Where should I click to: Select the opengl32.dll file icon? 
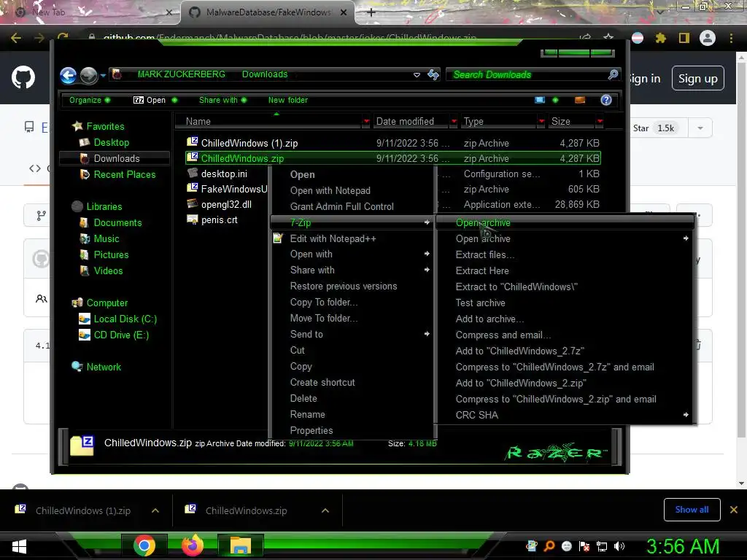tap(193, 203)
